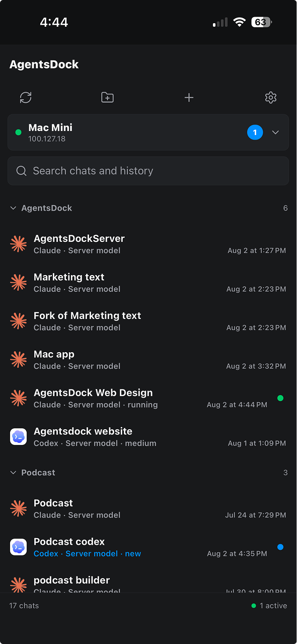Tap Claude icon beside AgentsDockServer
Viewport: 297px width, 644px height.
19,244
